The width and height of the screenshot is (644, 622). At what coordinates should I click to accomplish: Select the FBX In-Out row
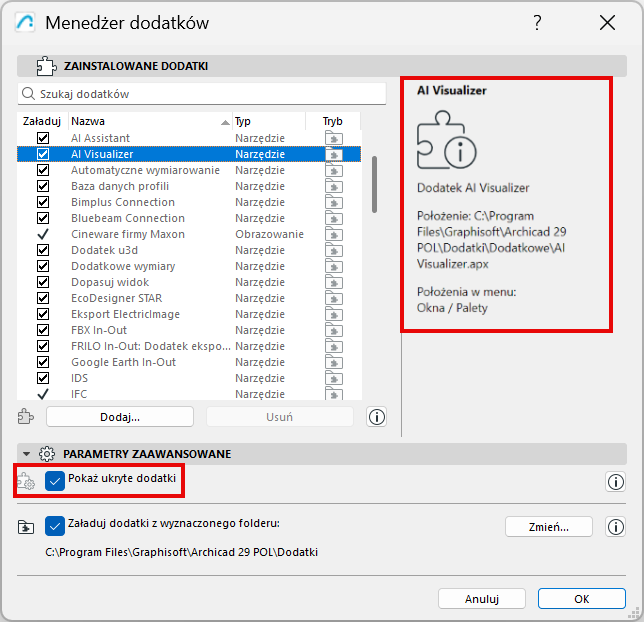[189, 330]
